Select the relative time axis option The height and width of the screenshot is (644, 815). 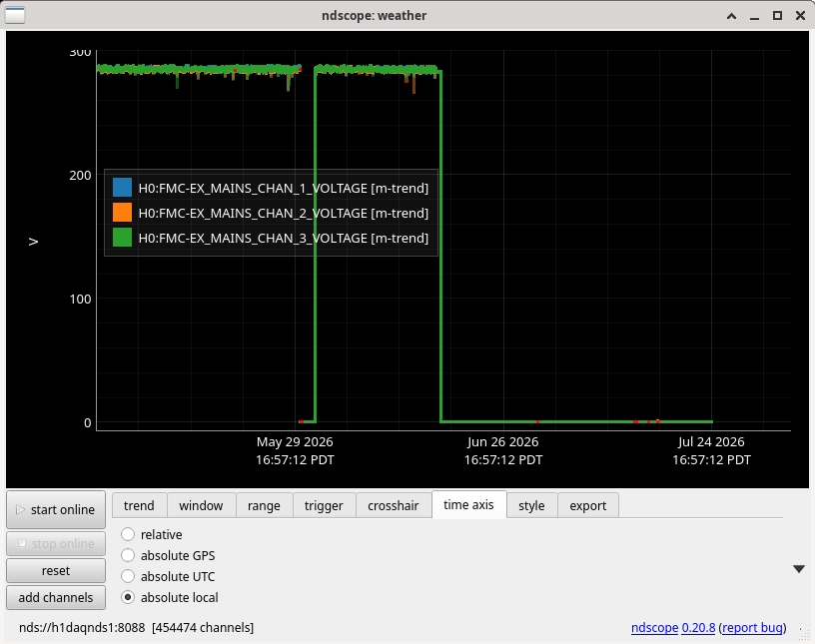(x=152, y=534)
